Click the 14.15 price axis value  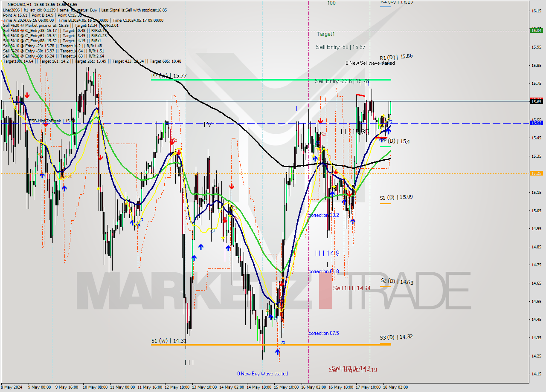[x=536, y=374]
